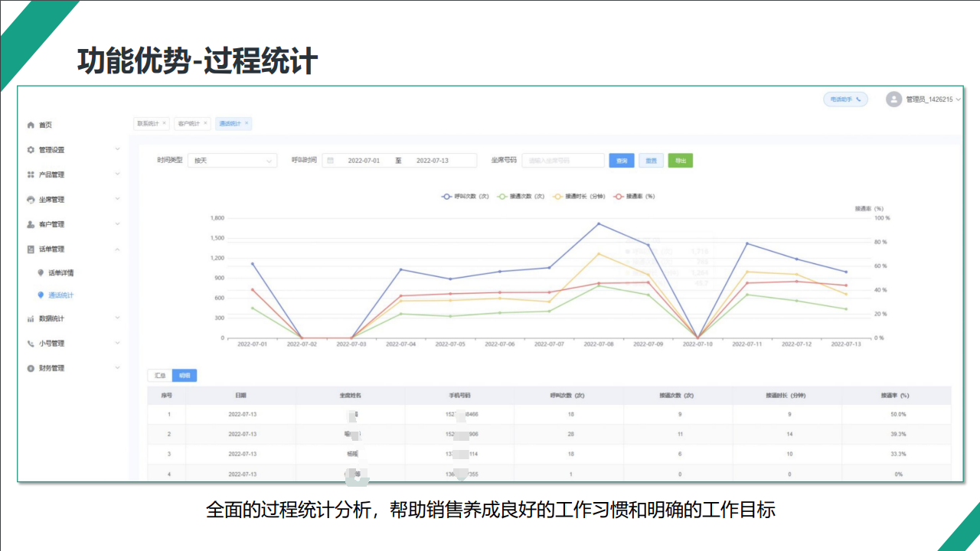The width and height of the screenshot is (980, 551).
Task: Open the 时间类型 dropdown showing 按天
Action: (232, 161)
